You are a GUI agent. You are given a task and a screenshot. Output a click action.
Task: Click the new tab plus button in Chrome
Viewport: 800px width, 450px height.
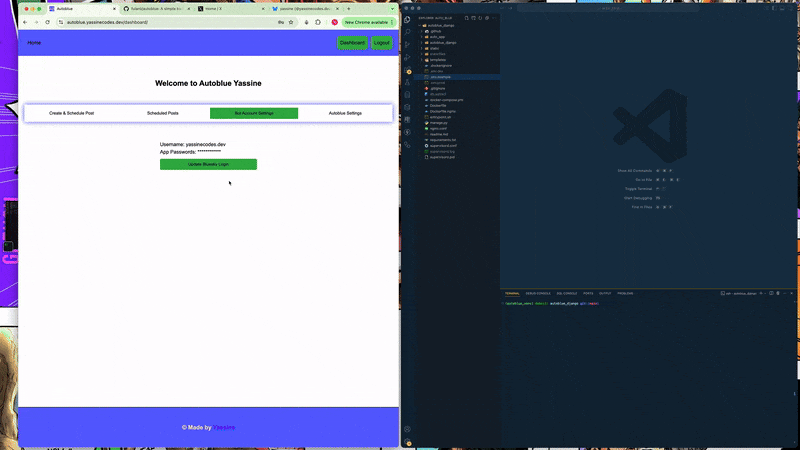(348, 8)
